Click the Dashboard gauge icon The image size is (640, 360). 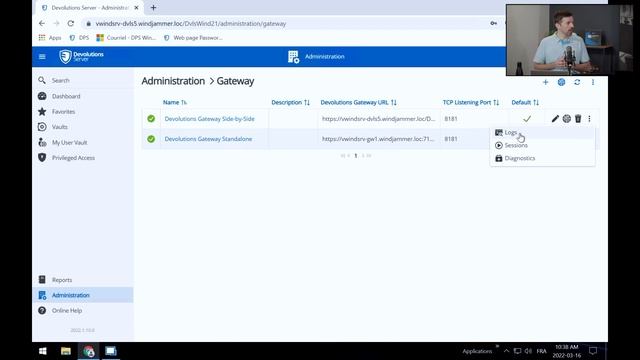42,96
